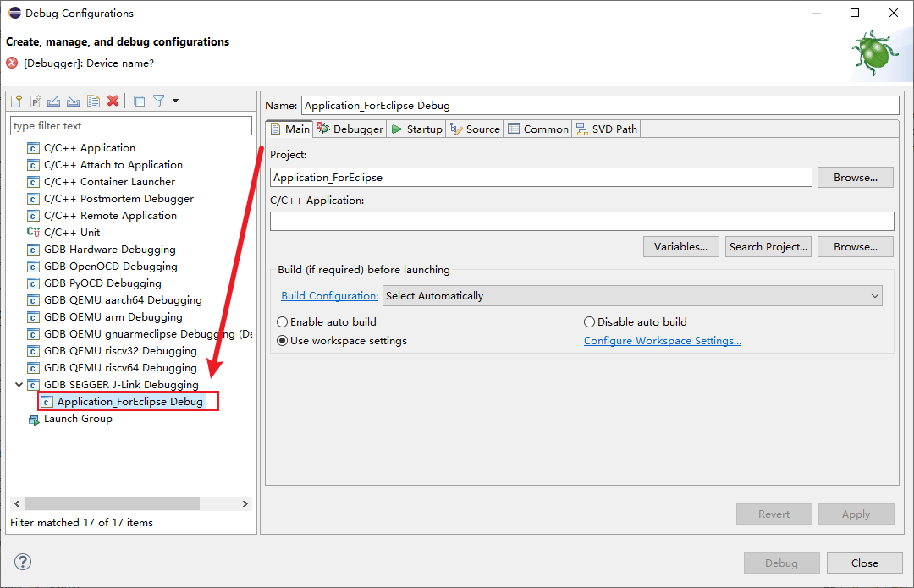
Task: Delete the selected launch configuration
Action: (113, 101)
